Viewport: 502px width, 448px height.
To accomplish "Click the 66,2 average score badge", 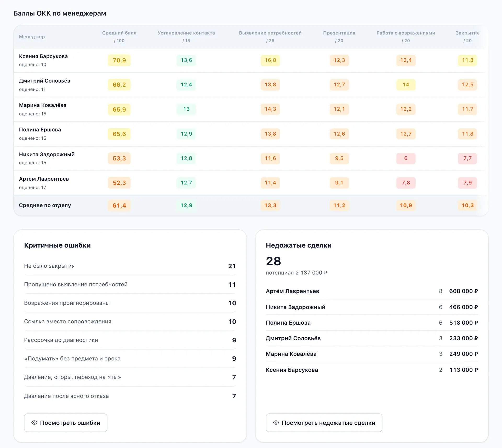I will pyautogui.click(x=119, y=85).
